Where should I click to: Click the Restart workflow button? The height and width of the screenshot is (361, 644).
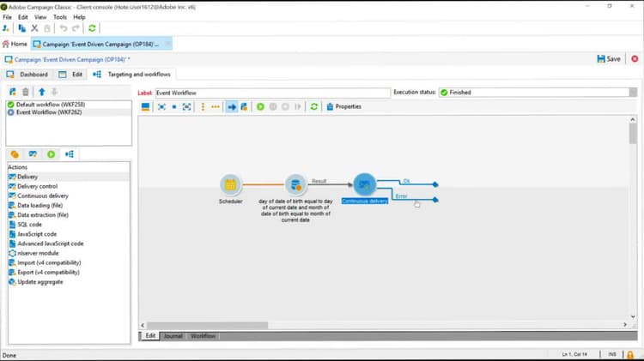pyautogui.click(x=298, y=106)
